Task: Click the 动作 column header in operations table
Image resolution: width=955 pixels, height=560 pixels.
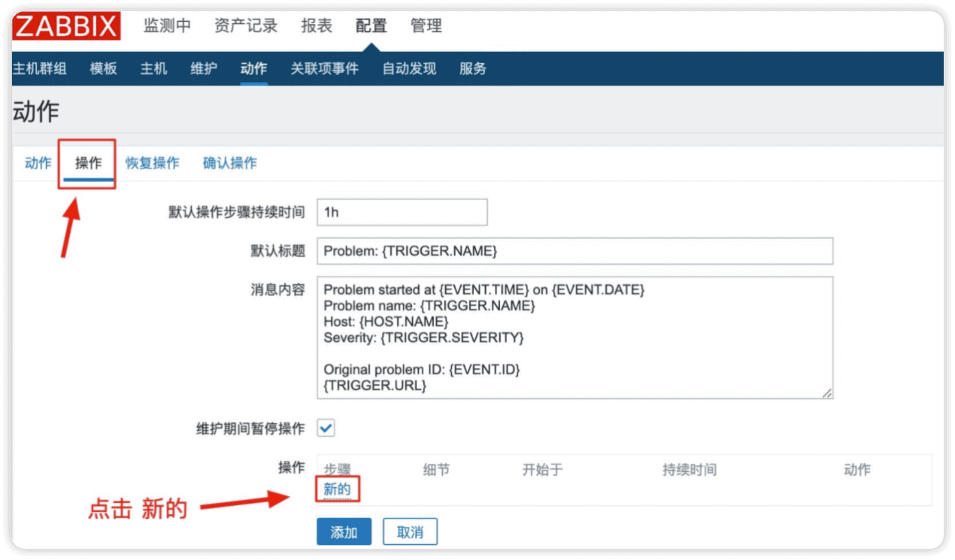Action: click(857, 470)
